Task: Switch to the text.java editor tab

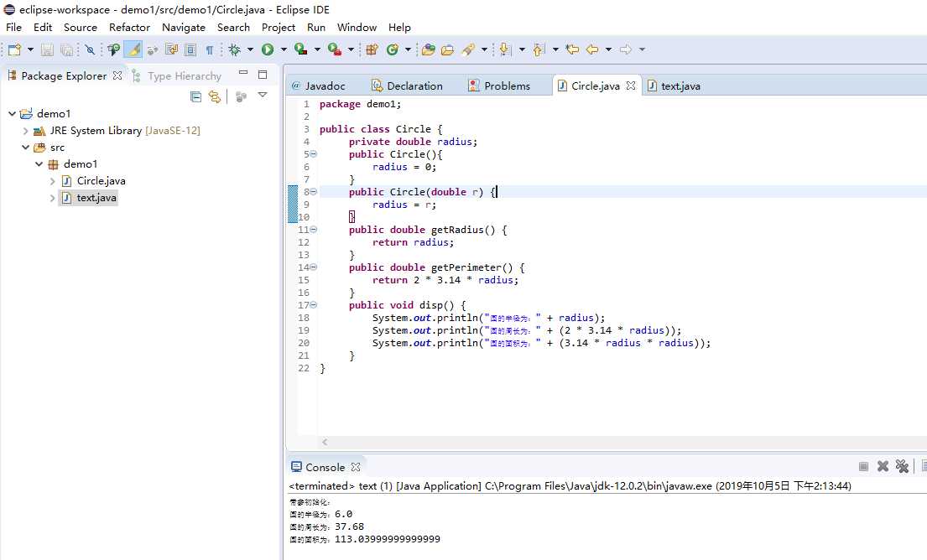Action: (674, 86)
